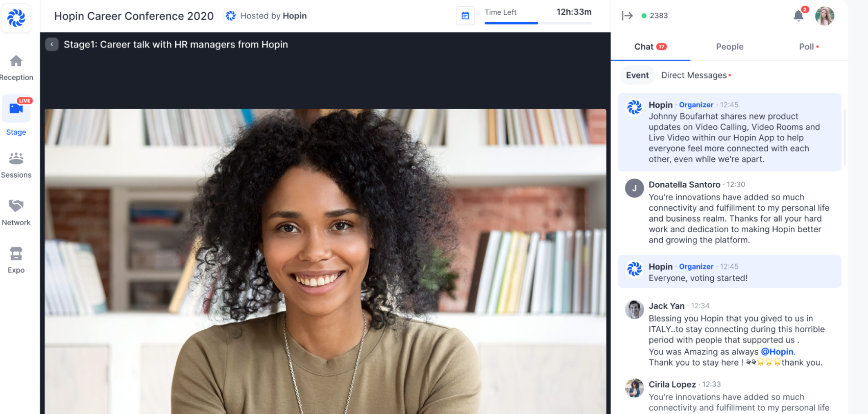The height and width of the screenshot is (414, 868).
Task: Click the 17 unread badge on Chat
Action: point(661,47)
